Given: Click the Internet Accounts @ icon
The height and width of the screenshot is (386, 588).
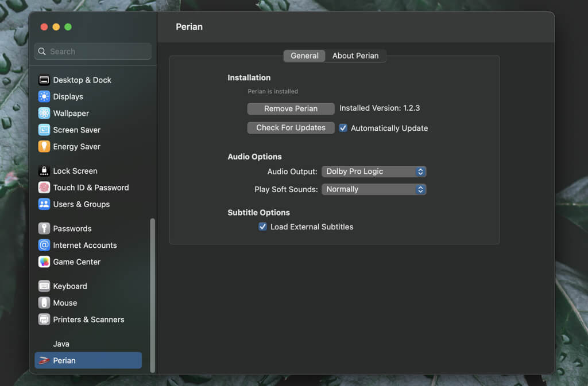Looking at the screenshot, I should tap(44, 245).
